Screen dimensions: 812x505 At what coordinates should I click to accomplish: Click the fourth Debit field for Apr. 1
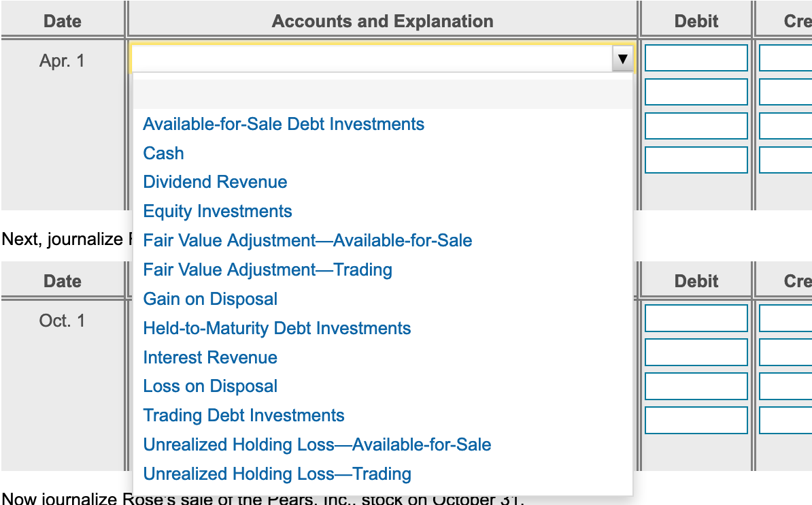coord(696,160)
